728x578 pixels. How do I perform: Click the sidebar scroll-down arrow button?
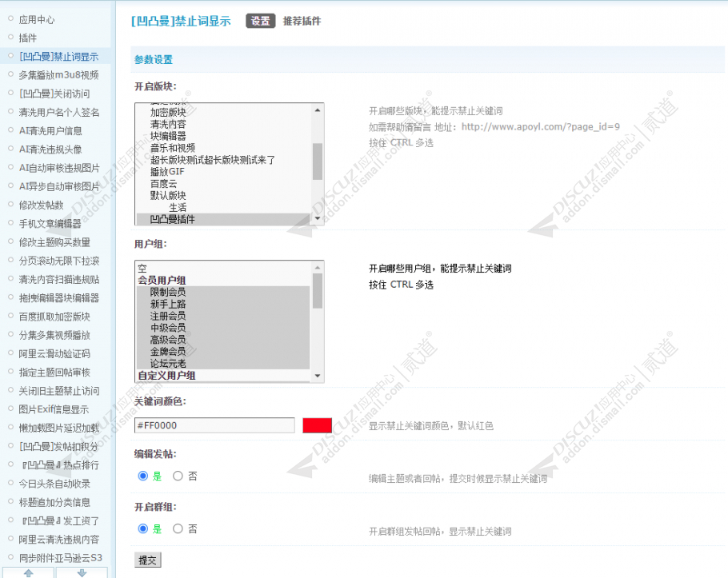coord(82,573)
